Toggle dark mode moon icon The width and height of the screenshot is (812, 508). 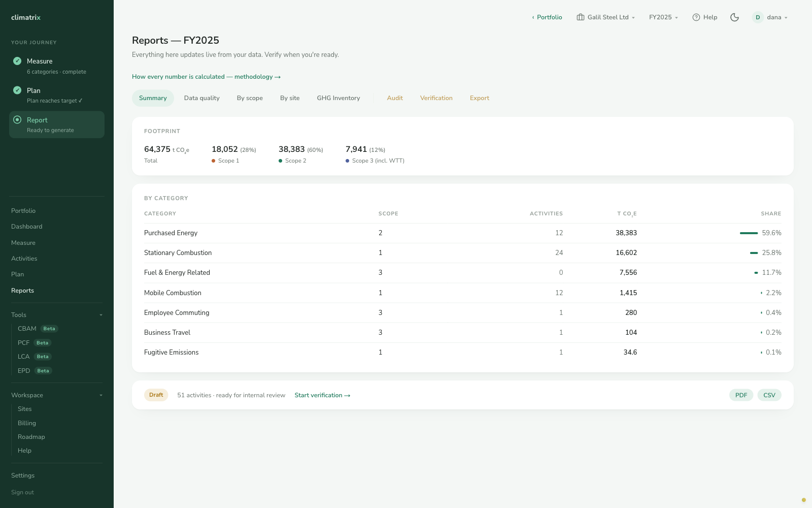(x=734, y=17)
